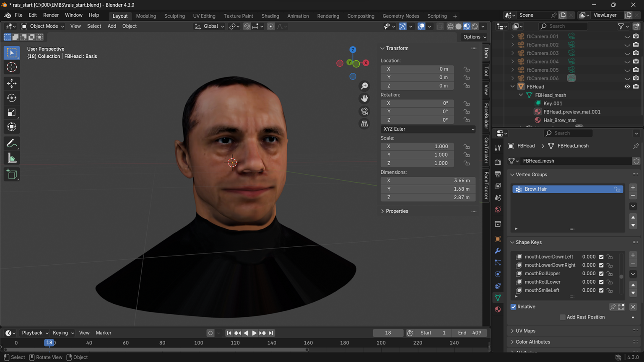Toggle the Relative shape keys checkbox
644x362 pixels.
click(x=513, y=307)
